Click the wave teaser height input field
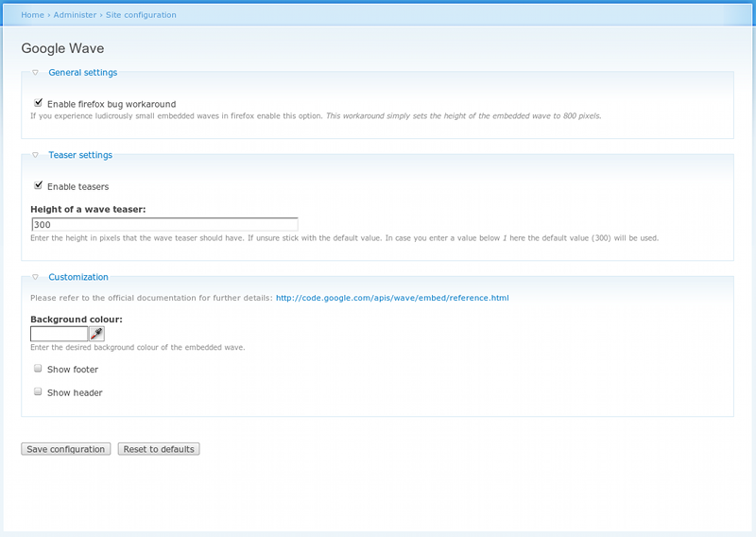Viewport: 756px width, 537px height. [164, 225]
